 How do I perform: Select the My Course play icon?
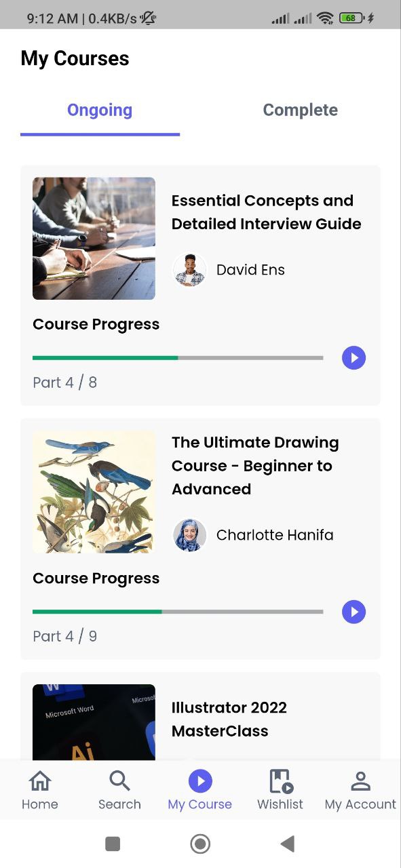coord(199,781)
